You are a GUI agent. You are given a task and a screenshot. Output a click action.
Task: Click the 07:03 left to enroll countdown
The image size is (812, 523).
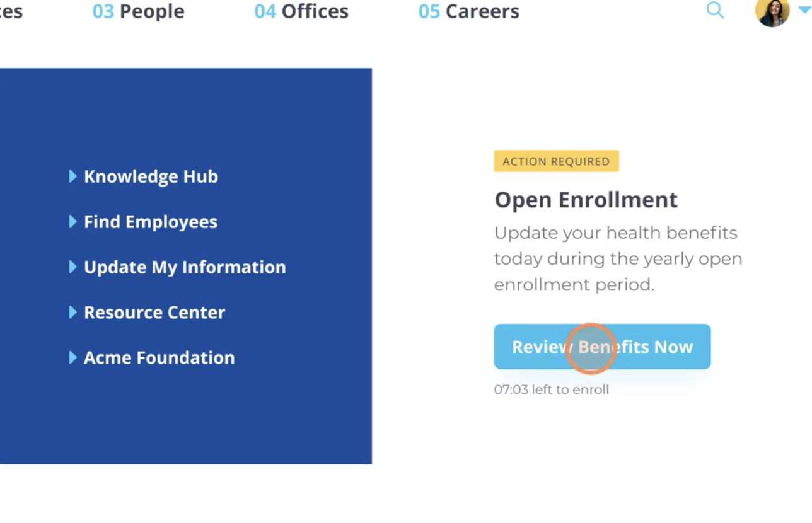(x=551, y=389)
